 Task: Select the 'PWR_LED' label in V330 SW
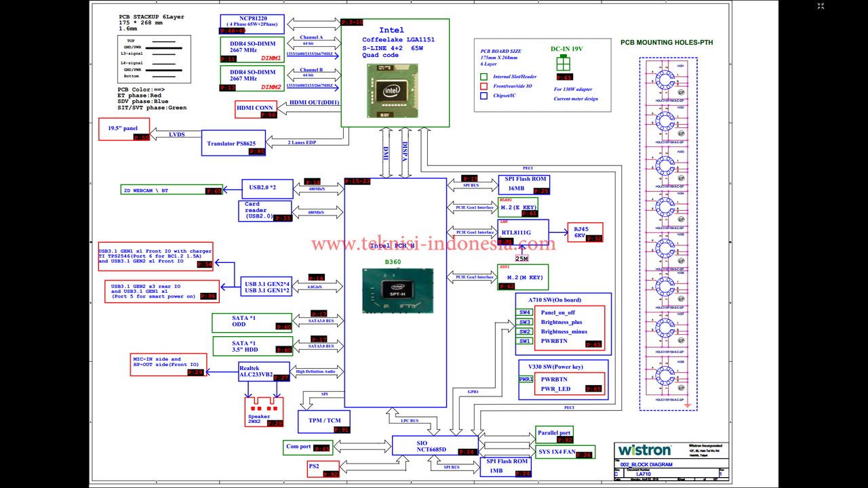tap(555, 389)
